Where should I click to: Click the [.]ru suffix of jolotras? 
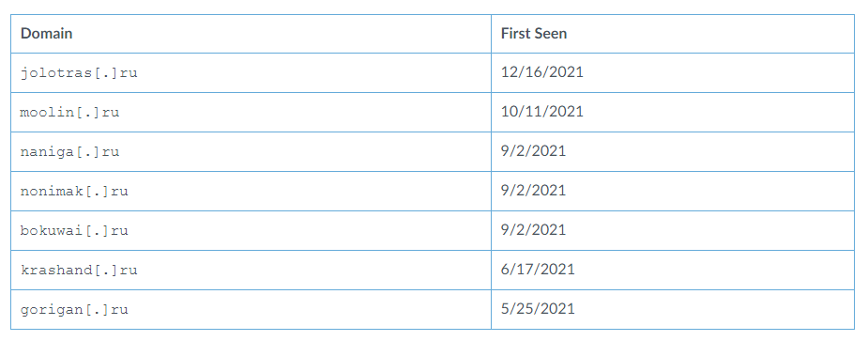tap(115, 72)
